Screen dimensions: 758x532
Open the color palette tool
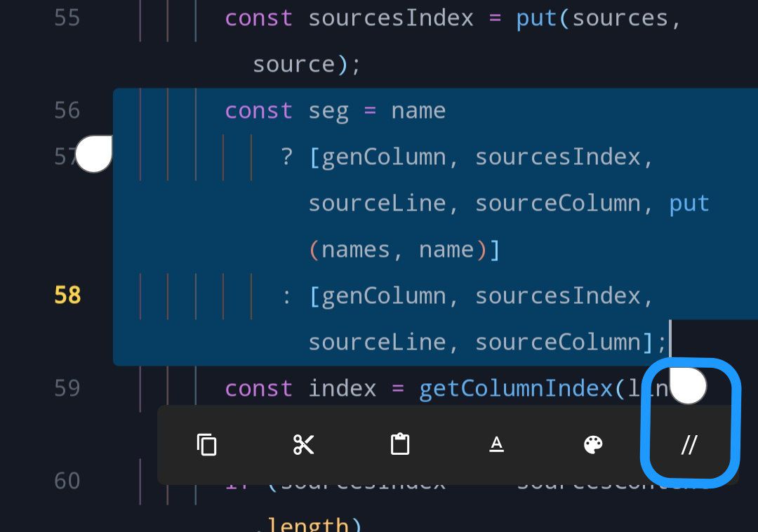tap(593, 444)
